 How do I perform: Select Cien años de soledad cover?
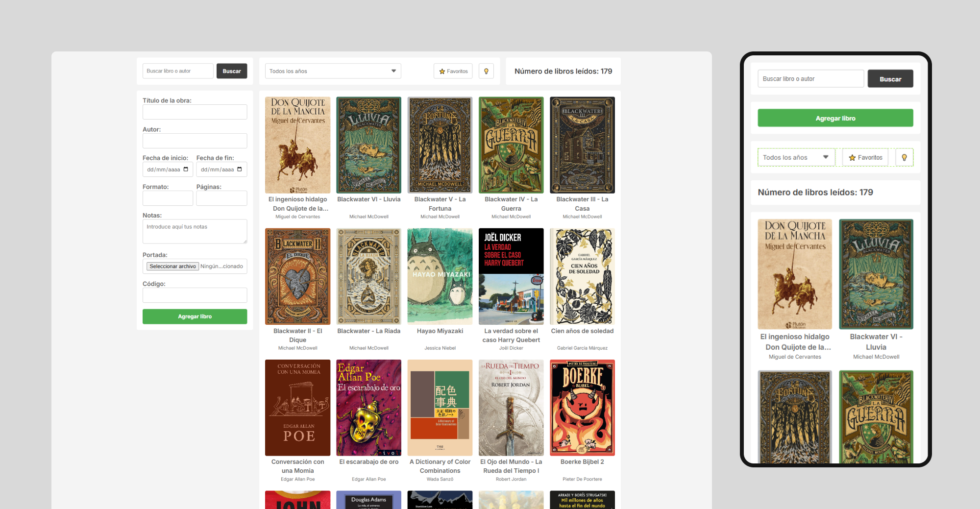(x=582, y=276)
